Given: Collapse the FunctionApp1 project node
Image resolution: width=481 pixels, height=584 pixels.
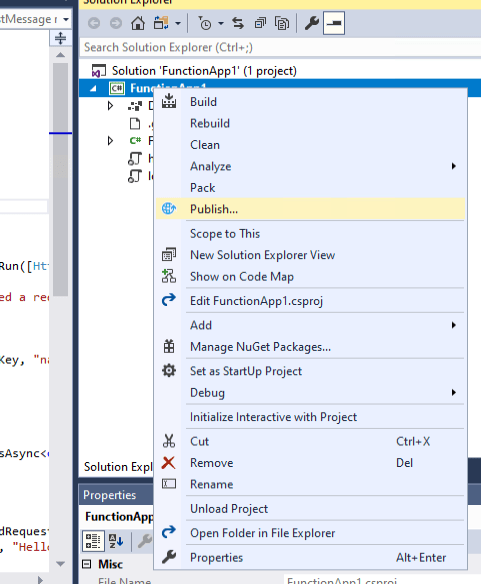Looking at the screenshot, I should (93, 89).
